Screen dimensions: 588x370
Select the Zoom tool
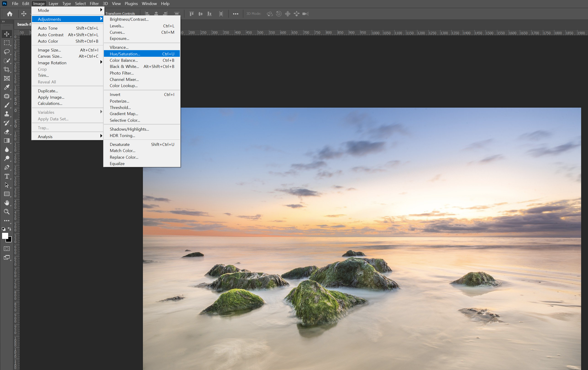pos(7,212)
